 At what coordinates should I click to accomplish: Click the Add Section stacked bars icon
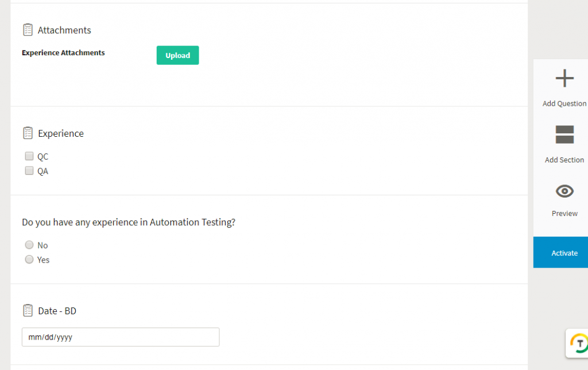click(x=564, y=134)
